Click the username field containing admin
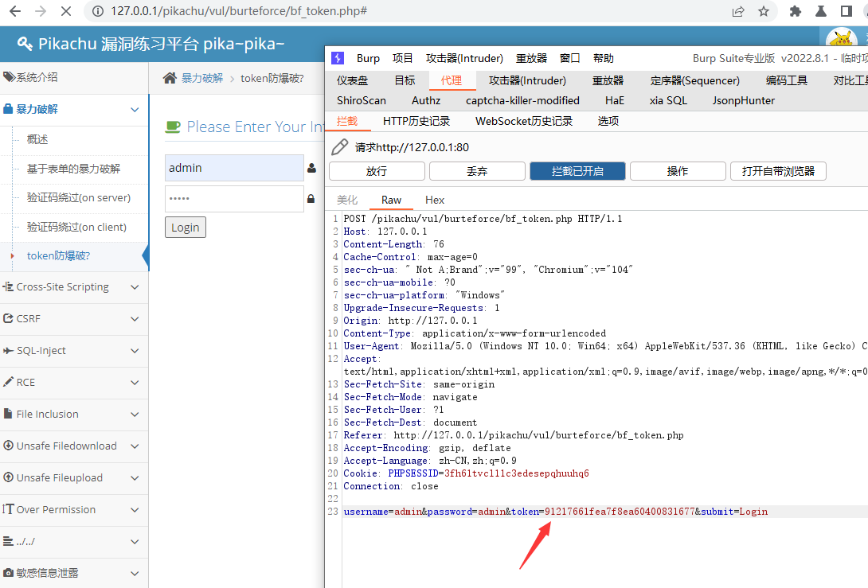This screenshot has height=588, width=868. (235, 168)
